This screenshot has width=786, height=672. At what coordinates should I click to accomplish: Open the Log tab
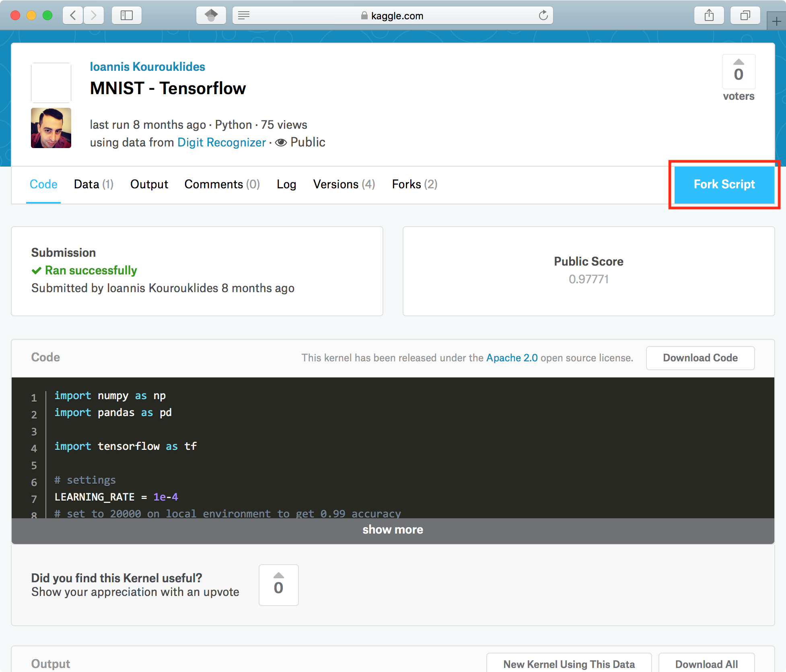[x=286, y=184]
